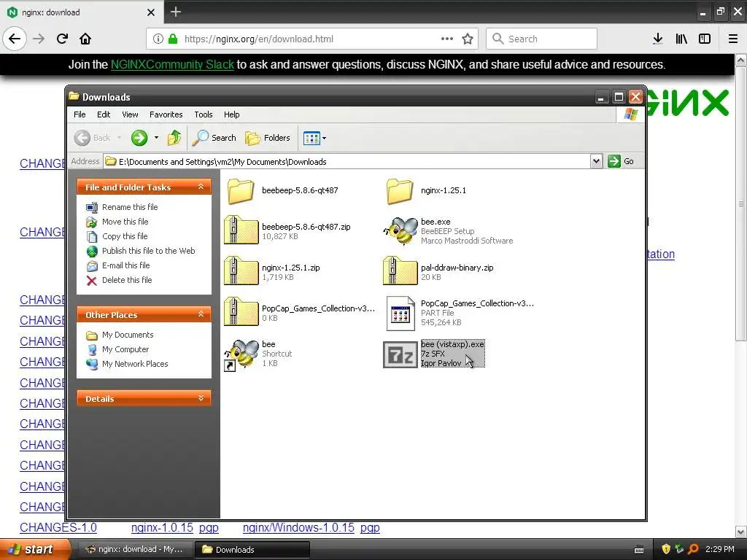Select the beebeep-5.8.6-qt487 folder icon
747x560 pixels.
[x=241, y=191]
